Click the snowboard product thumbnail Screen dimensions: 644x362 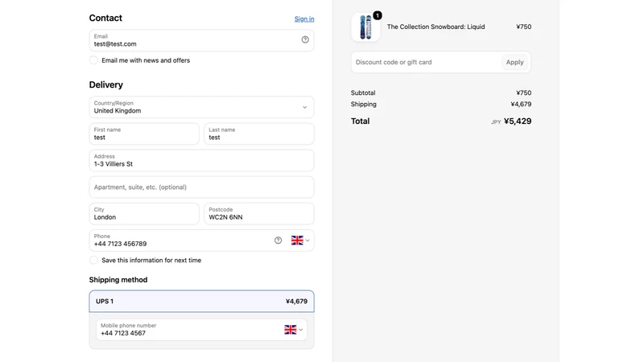click(365, 27)
